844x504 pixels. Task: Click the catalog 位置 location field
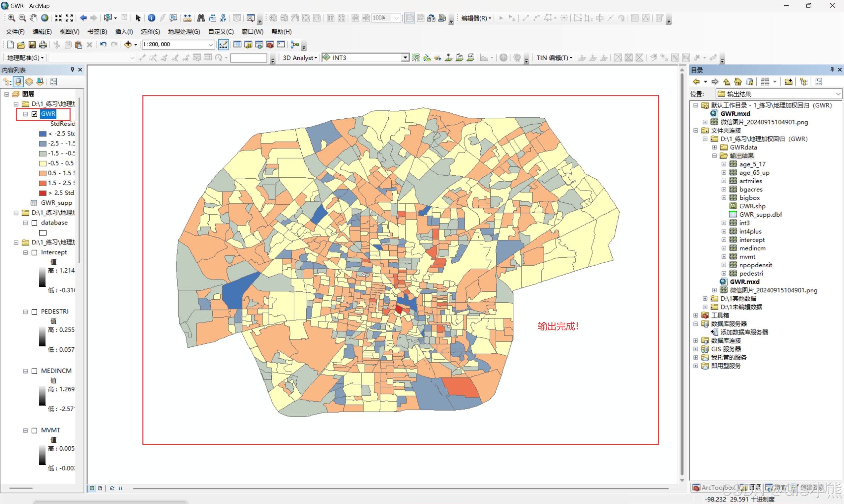pyautogui.click(x=778, y=94)
